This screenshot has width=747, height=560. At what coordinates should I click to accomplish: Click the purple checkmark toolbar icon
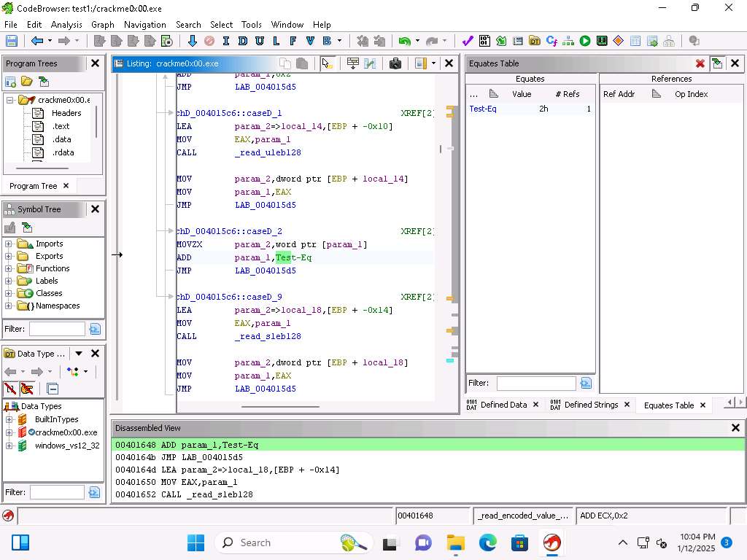tap(468, 41)
